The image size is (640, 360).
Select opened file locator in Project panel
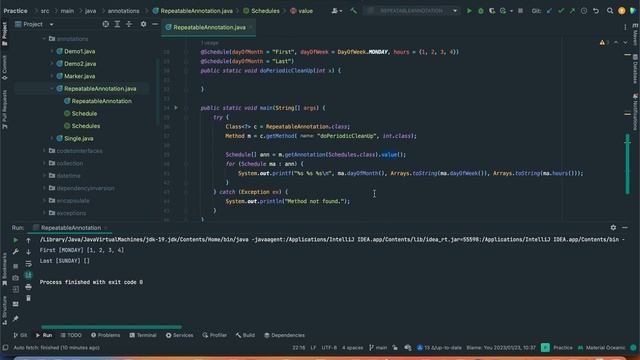tap(106, 24)
